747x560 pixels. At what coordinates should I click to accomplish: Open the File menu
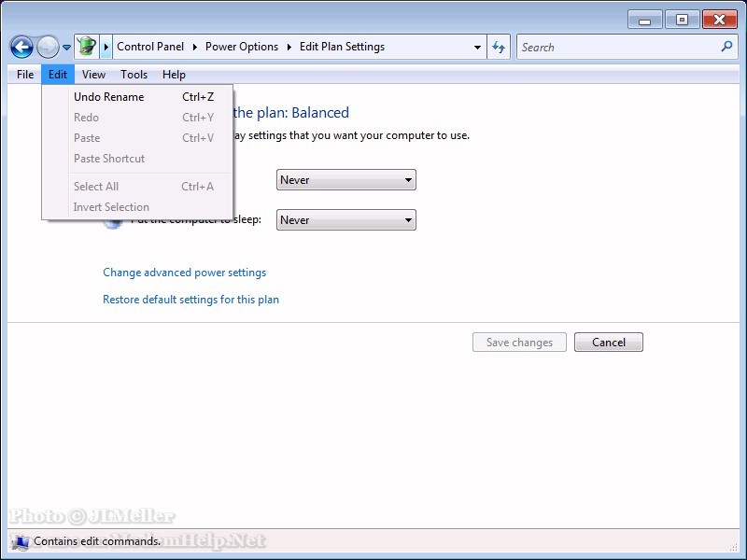(x=25, y=75)
